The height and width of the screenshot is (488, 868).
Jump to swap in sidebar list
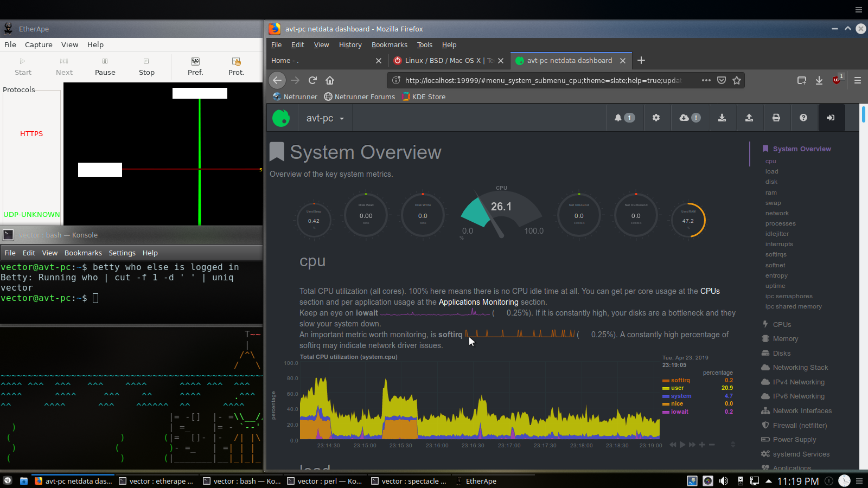click(773, 203)
